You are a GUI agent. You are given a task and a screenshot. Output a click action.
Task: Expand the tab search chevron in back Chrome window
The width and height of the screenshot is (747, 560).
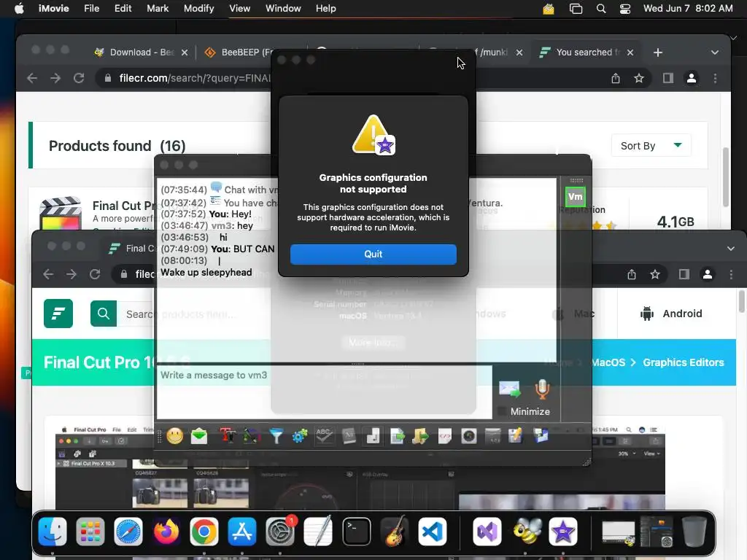pyautogui.click(x=715, y=52)
